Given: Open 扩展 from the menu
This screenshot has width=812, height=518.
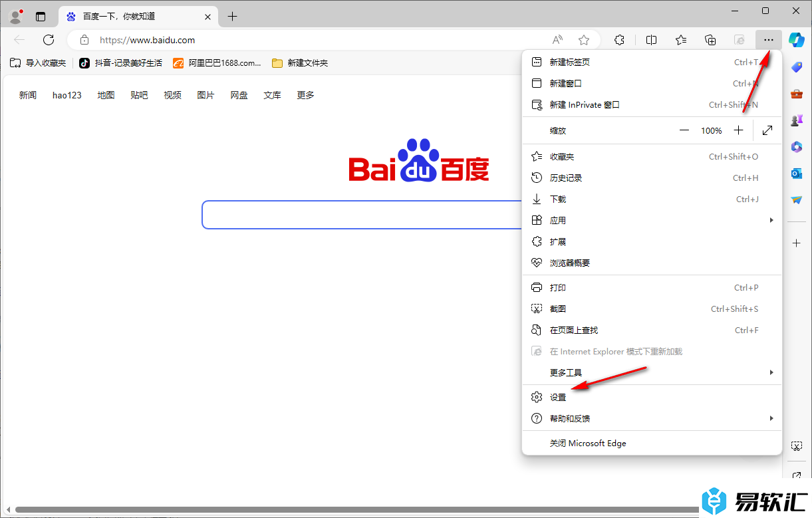Looking at the screenshot, I should [x=652, y=242].
